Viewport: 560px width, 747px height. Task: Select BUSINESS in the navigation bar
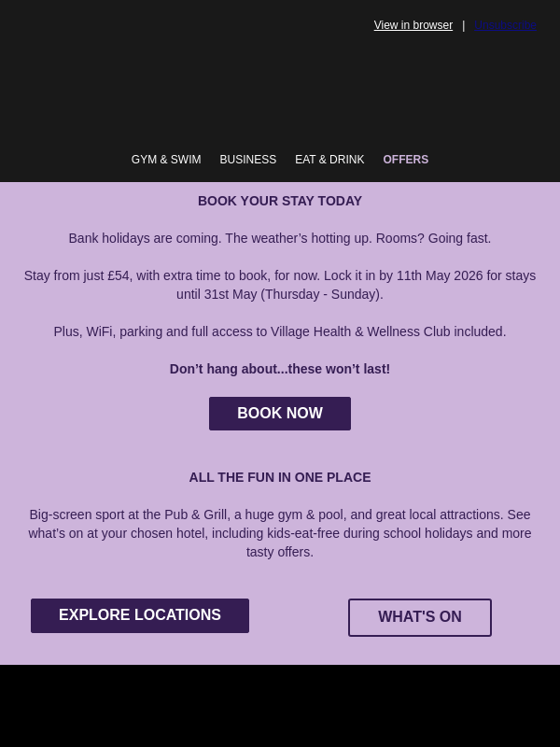(248, 160)
